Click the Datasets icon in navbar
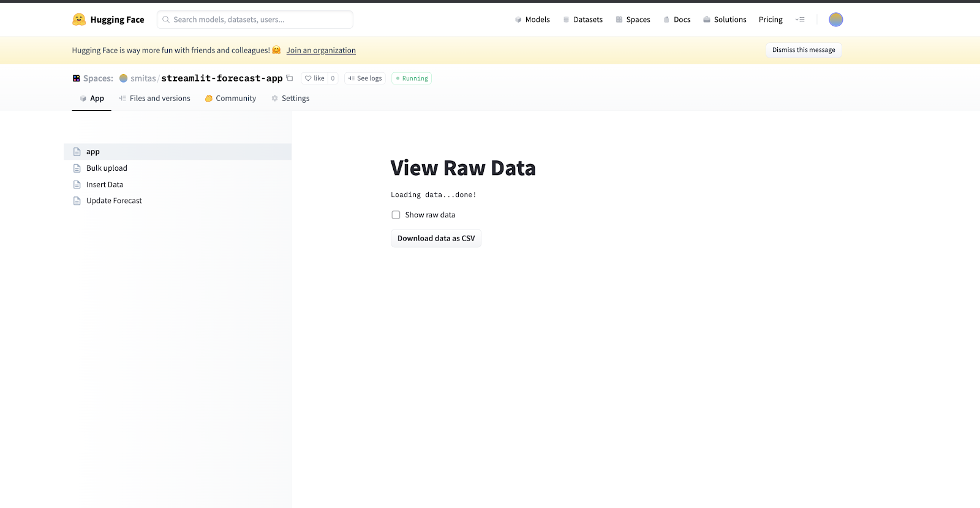This screenshot has width=980, height=508. click(x=566, y=20)
